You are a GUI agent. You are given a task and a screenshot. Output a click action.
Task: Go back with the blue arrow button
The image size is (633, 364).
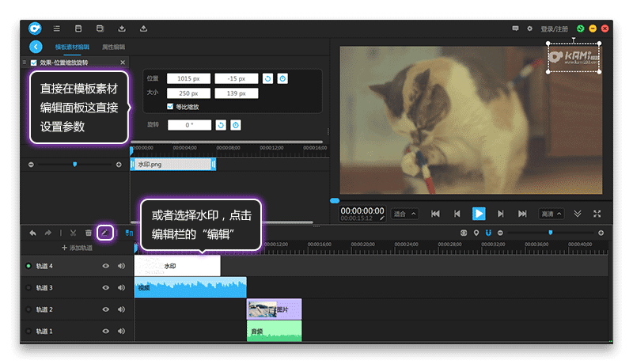pos(36,47)
